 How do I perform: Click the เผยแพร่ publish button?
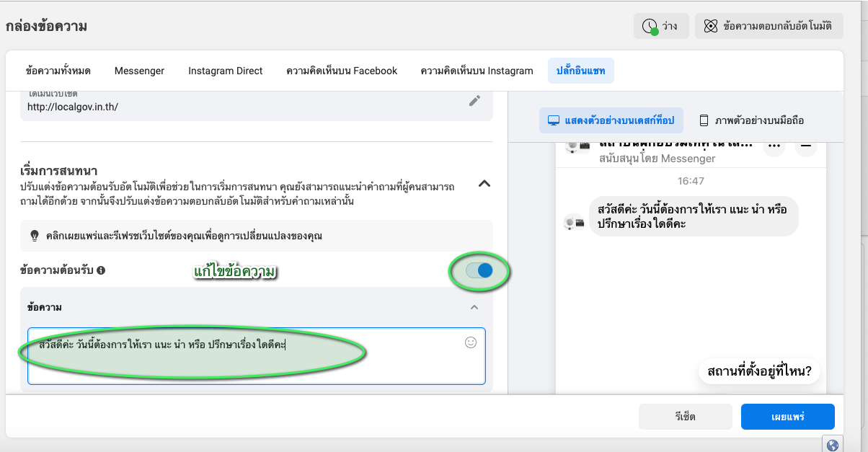(787, 417)
